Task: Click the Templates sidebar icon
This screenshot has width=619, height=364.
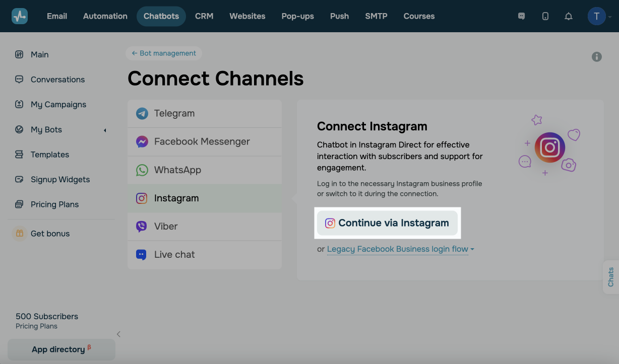Action: point(19,155)
